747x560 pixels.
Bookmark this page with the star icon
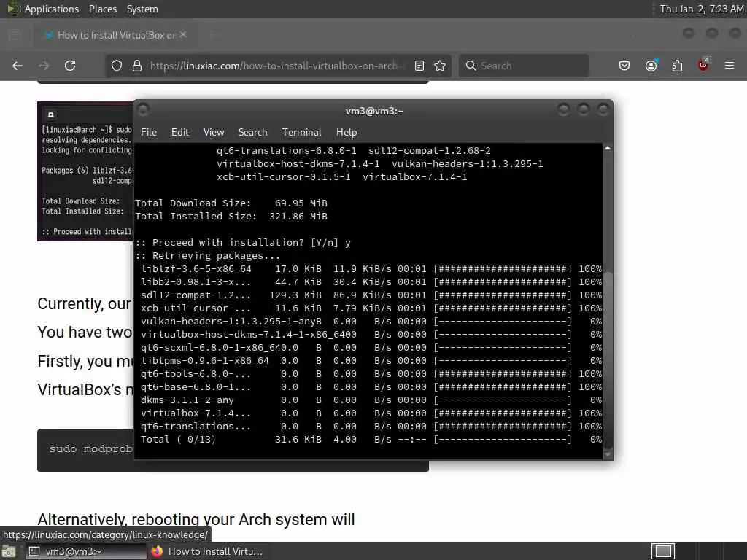point(440,66)
